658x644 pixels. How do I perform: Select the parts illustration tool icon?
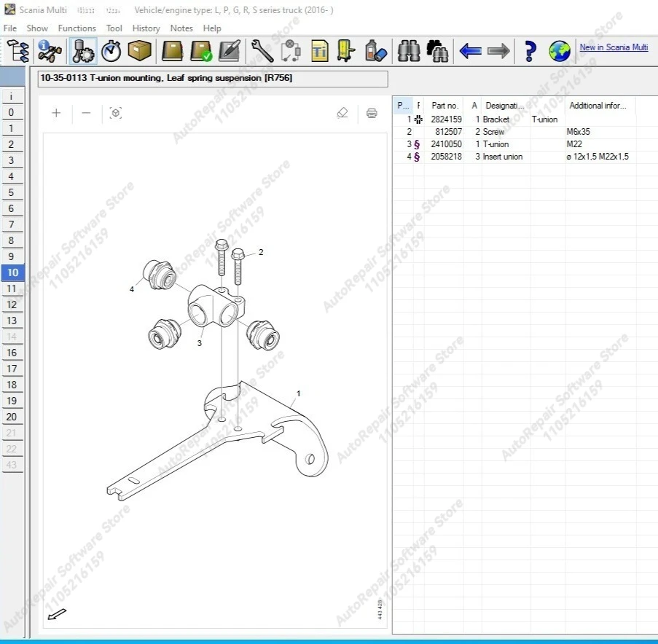point(82,51)
